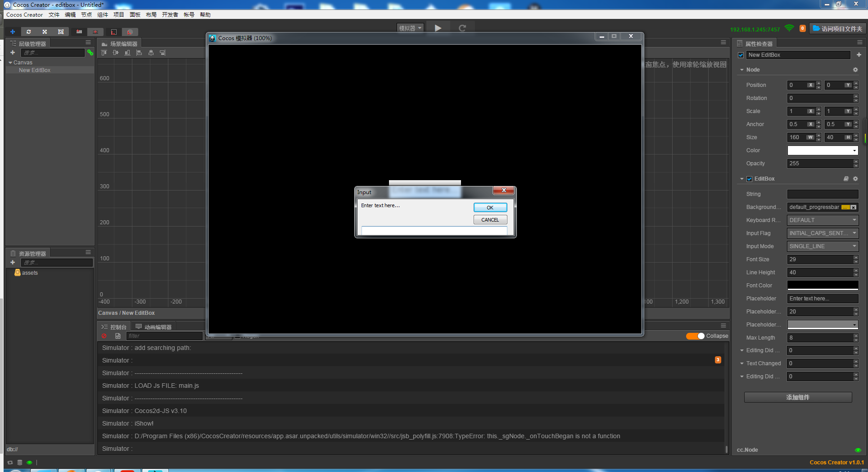This screenshot has height=472, width=868.
Task: Click the Input dialog text field
Action: 434,231
